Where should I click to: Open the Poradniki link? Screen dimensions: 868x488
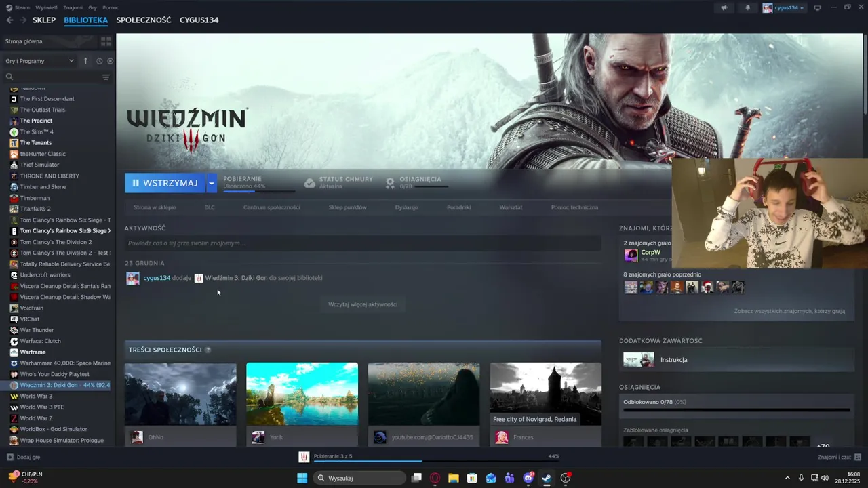[458, 207]
